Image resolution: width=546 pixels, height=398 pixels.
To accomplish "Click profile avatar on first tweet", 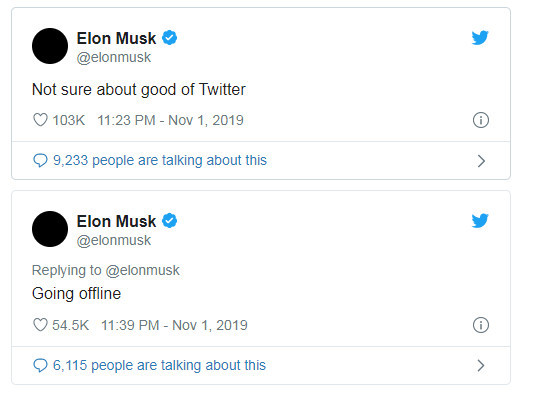I will pos(50,46).
